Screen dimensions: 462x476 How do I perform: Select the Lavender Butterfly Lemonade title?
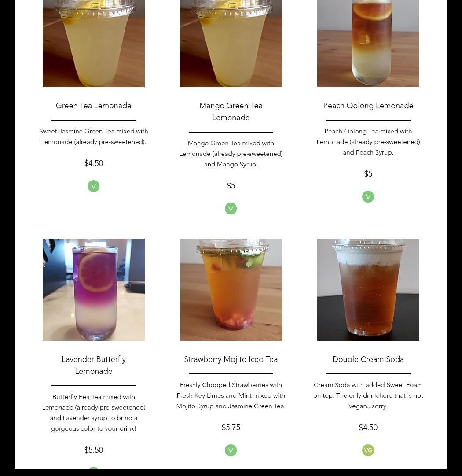coord(93,365)
